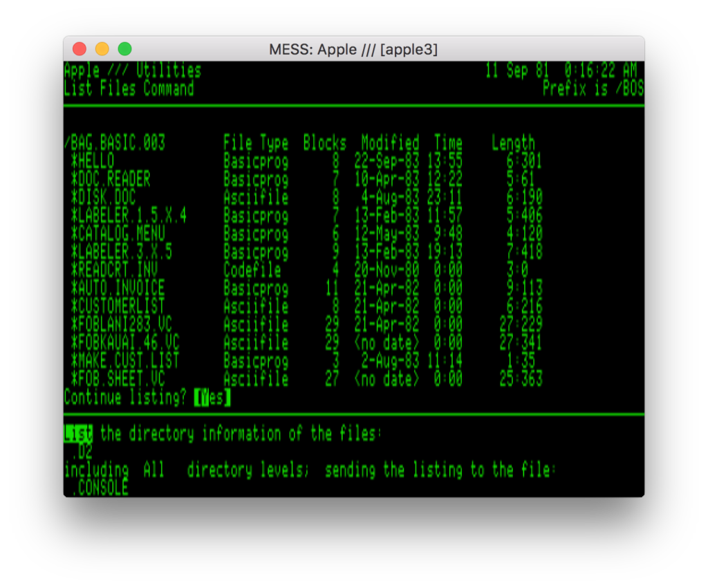Click the 'Continue listing?' prompt text
This screenshot has height=588, width=708.
click(x=125, y=398)
